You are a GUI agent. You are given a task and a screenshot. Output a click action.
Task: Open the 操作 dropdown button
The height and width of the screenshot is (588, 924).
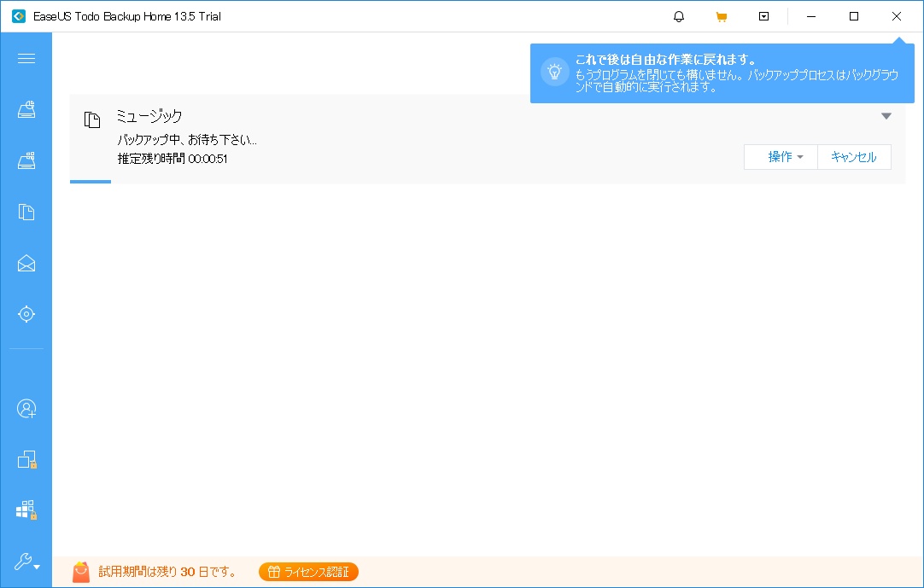[x=781, y=157]
